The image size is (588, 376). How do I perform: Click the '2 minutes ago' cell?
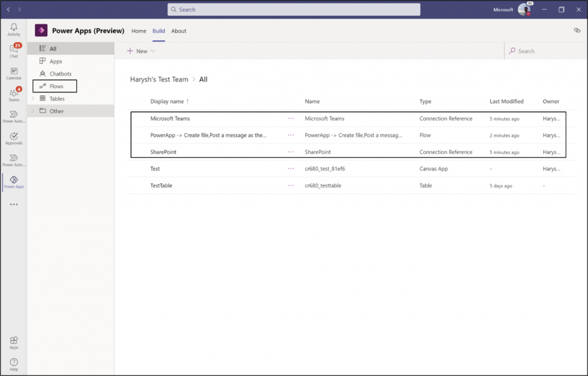[x=504, y=135]
